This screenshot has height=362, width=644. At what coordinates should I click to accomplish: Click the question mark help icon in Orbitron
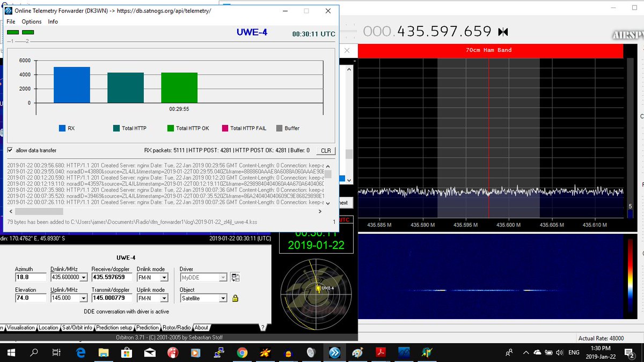(262, 328)
